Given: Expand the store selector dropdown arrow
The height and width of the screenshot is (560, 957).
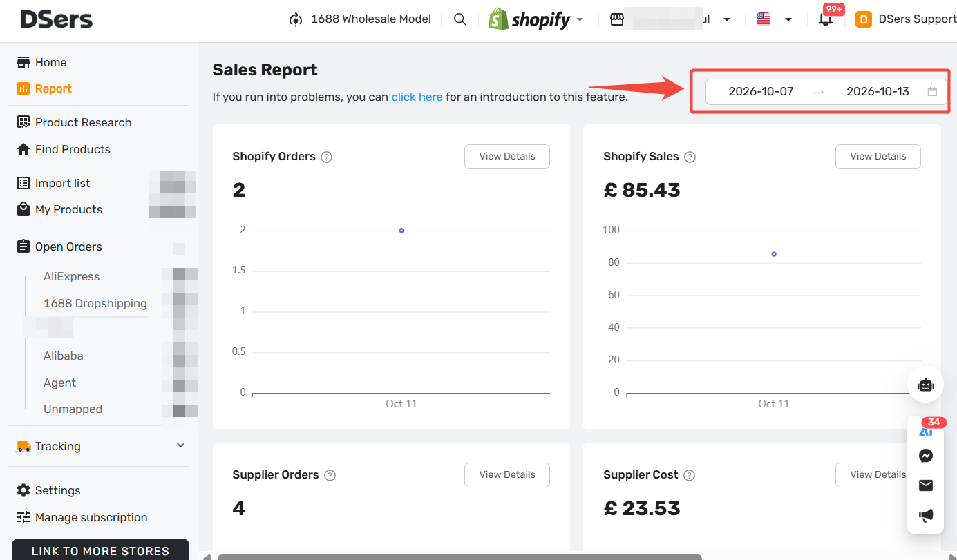Looking at the screenshot, I should click(x=727, y=19).
